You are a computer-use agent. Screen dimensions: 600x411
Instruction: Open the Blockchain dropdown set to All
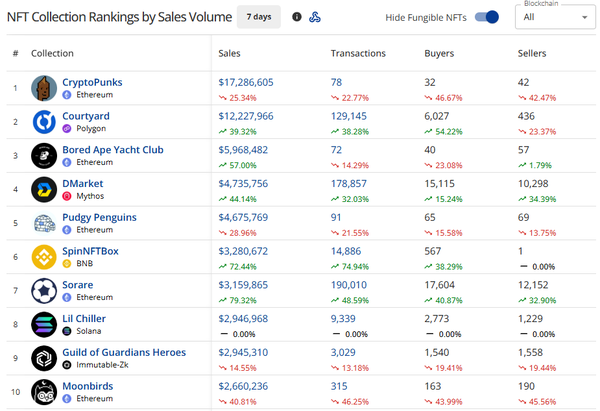click(555, 17)
